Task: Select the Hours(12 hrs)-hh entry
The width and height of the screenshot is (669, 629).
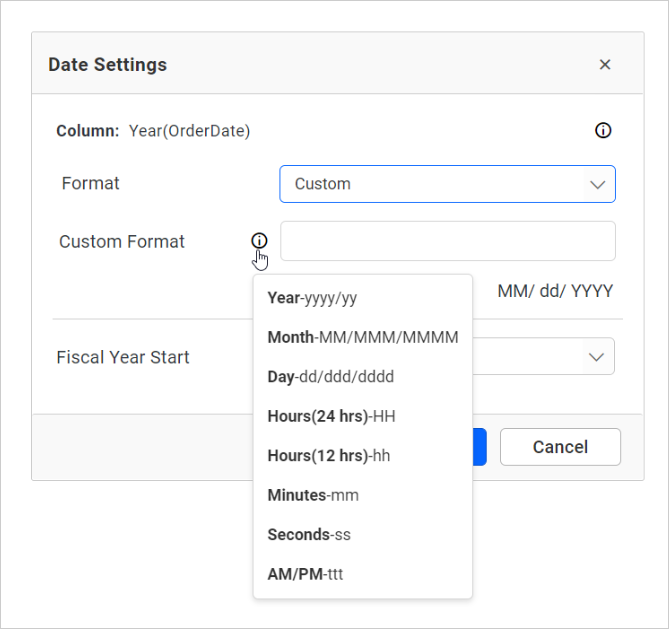Action: pyautogui.click(x=329, y=456)
